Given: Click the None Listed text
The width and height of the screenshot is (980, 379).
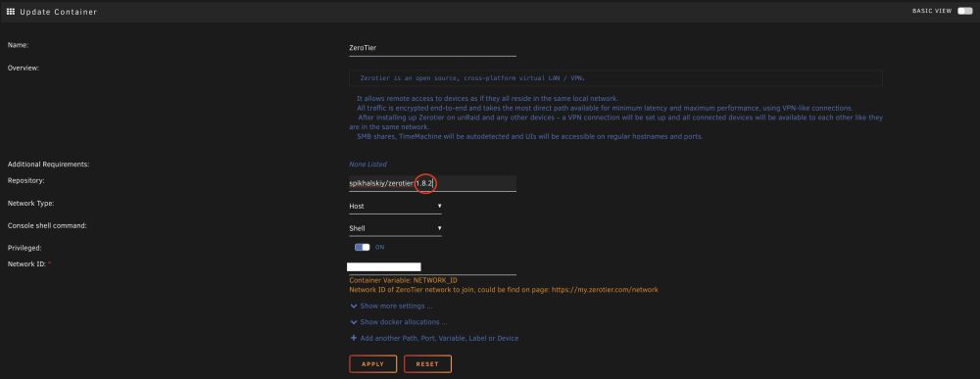Looking at the screenshot, I should (x=367, y=165).
